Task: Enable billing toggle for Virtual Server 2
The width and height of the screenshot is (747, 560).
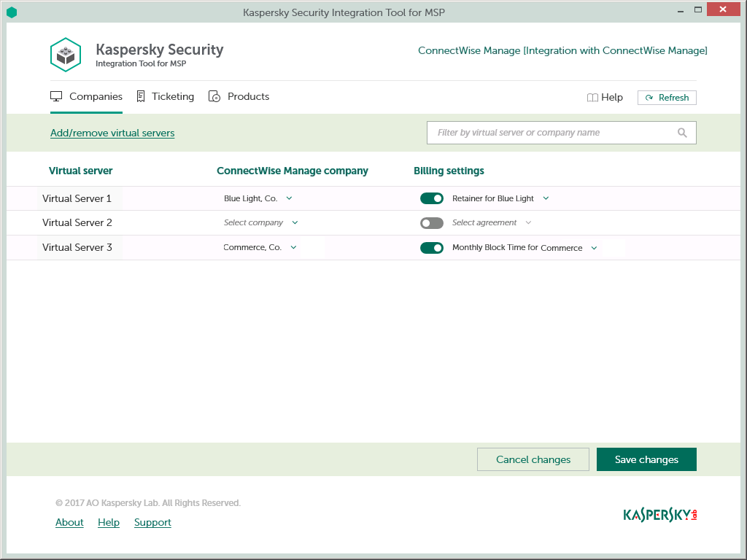Action: [432, 222]
